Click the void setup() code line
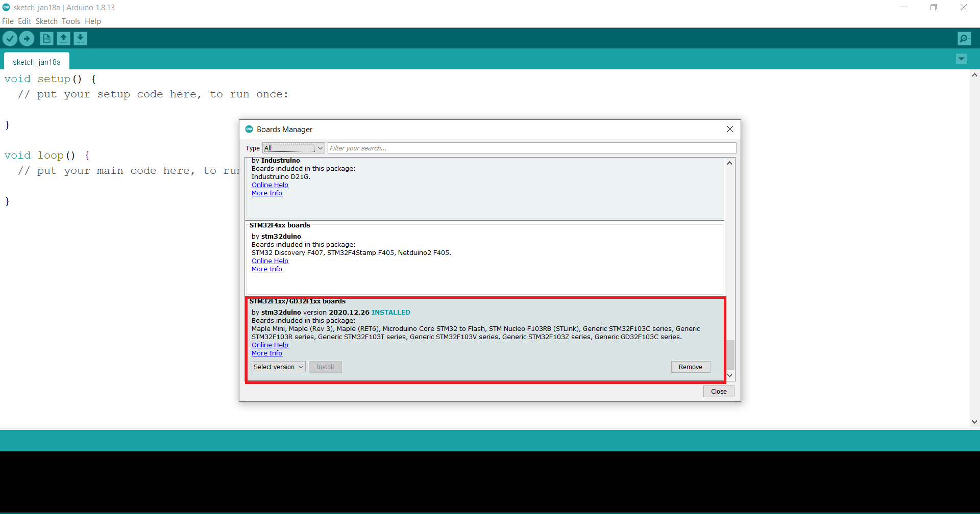The width and height of the screenshot is (980, 514). [50, 79]
